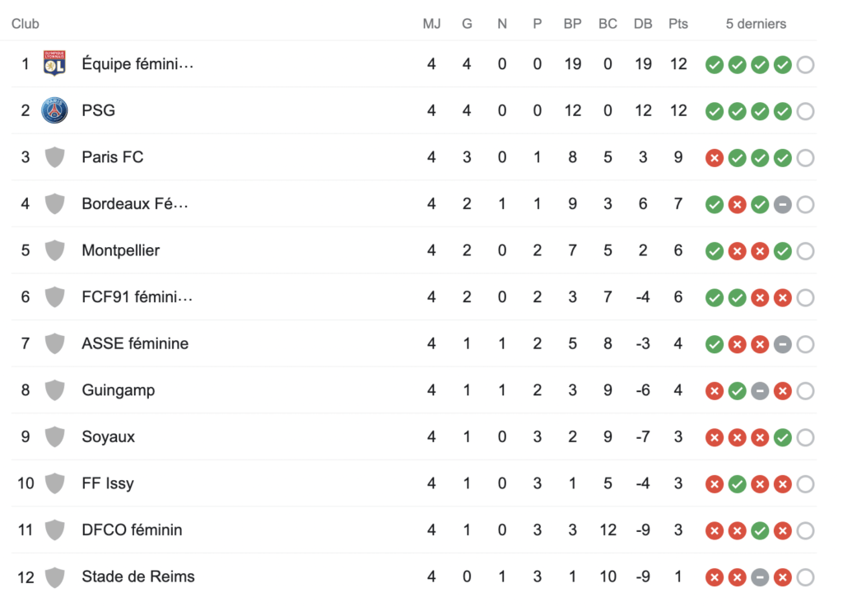Click PSG's empty upcoming match circle
Screen dimensions: 843x616
[x=805, y=111]
